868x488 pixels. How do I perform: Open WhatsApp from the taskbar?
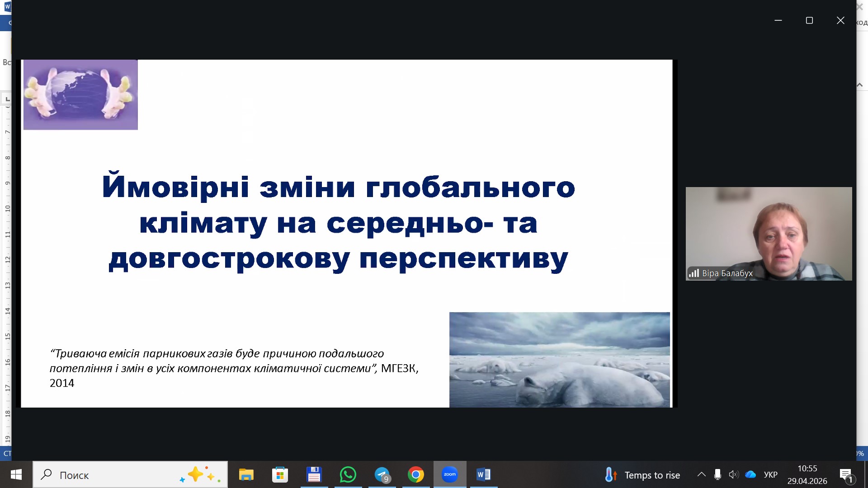coord(348,475)
